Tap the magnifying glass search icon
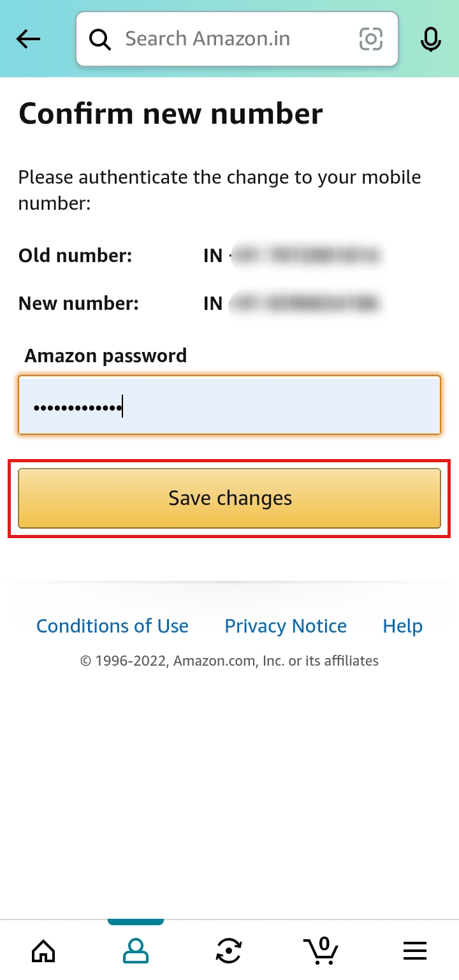 [99, 40]
